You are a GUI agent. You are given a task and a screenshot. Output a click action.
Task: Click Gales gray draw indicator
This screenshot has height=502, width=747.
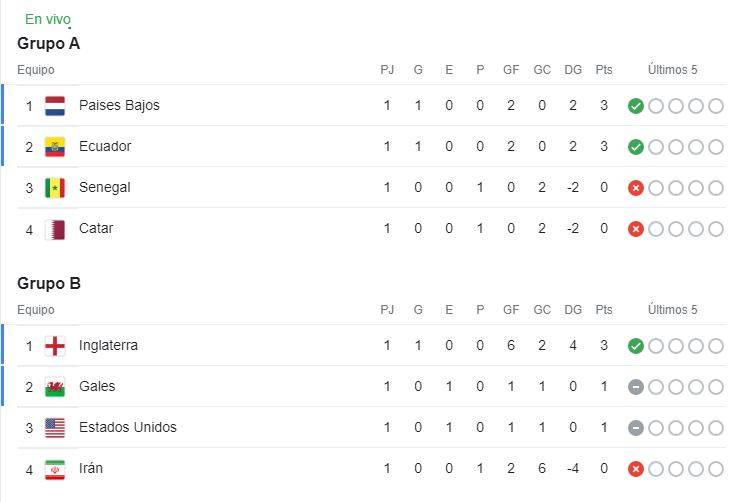point(636,387)
